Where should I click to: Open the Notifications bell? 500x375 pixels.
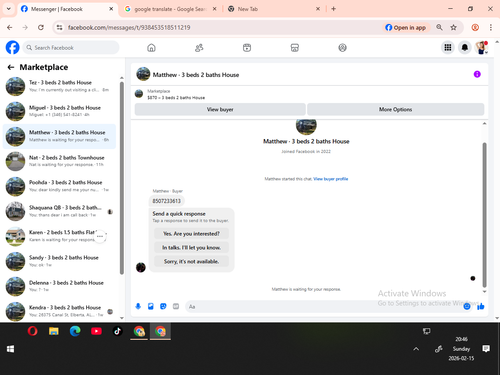click(465, 48)
